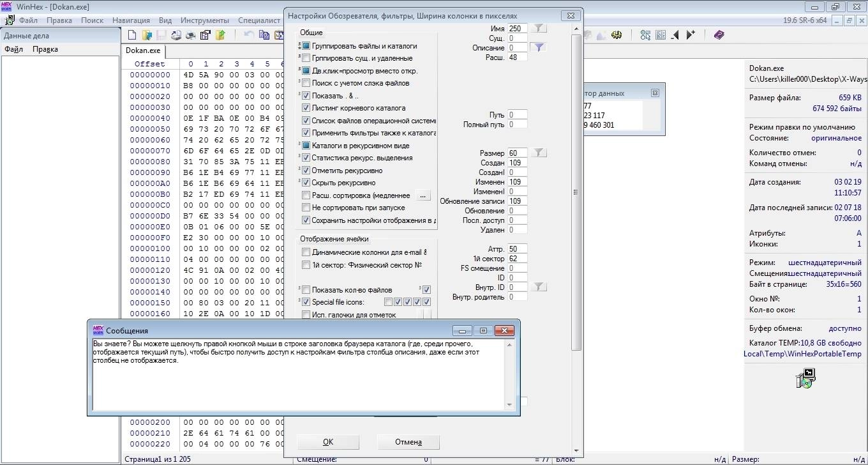Uncheck Отметить рекурсивно option

click(x=306, y=171)
